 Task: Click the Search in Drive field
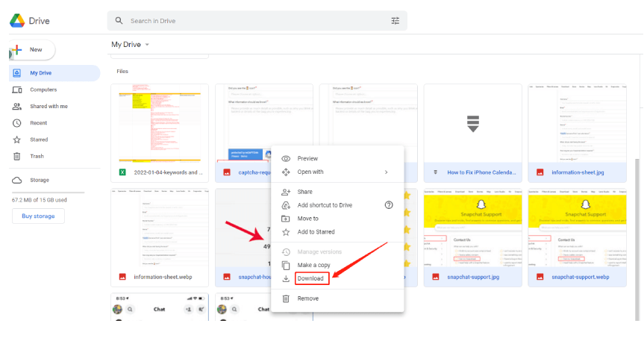point(254,21)
